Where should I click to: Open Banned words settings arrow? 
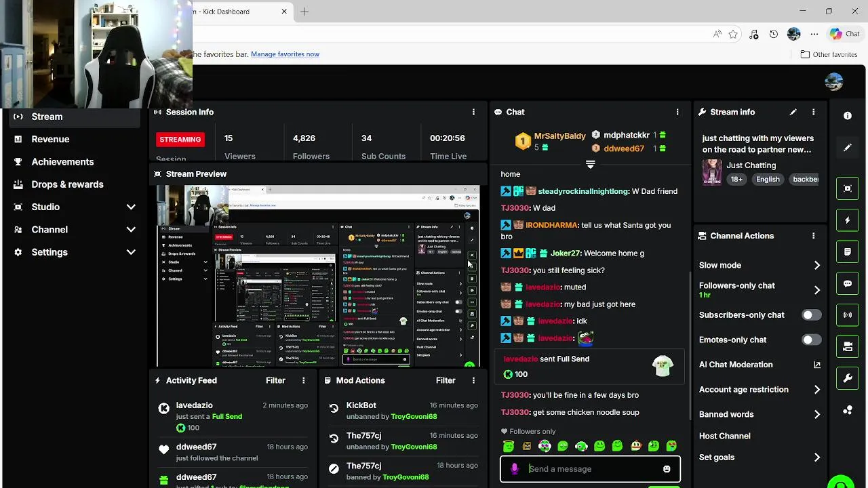(816, 414)
